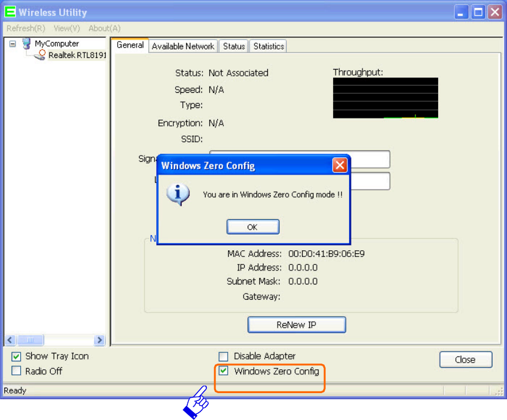Click the horizontal scrollbar thumb in tree panel
The width and height of the screenshot is (507, 420).
[30, 340]
